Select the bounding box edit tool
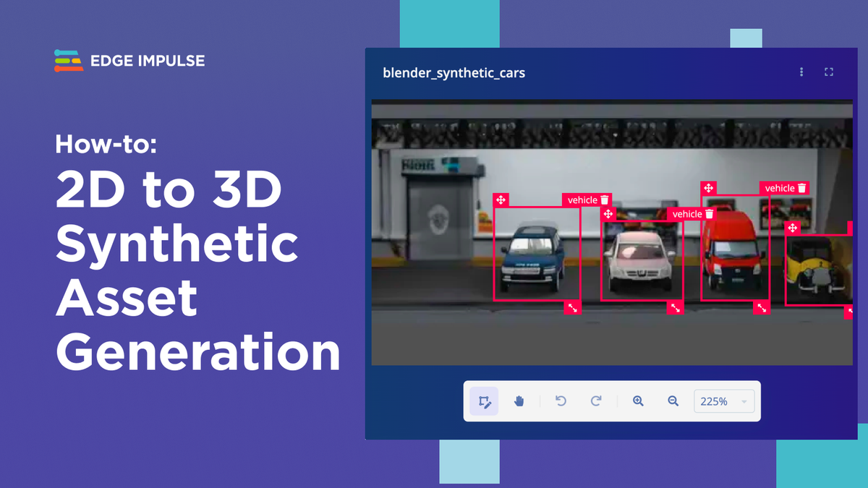Screen dimensions: 868x488 [x=483, y=401]
